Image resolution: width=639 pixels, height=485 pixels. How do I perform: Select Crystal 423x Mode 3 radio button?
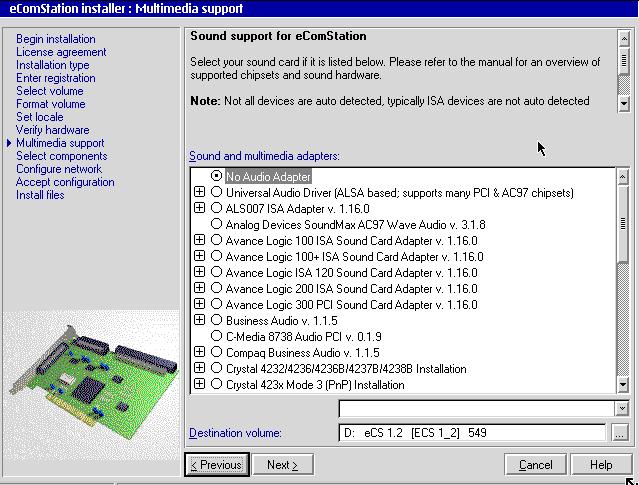pos(216,384)
